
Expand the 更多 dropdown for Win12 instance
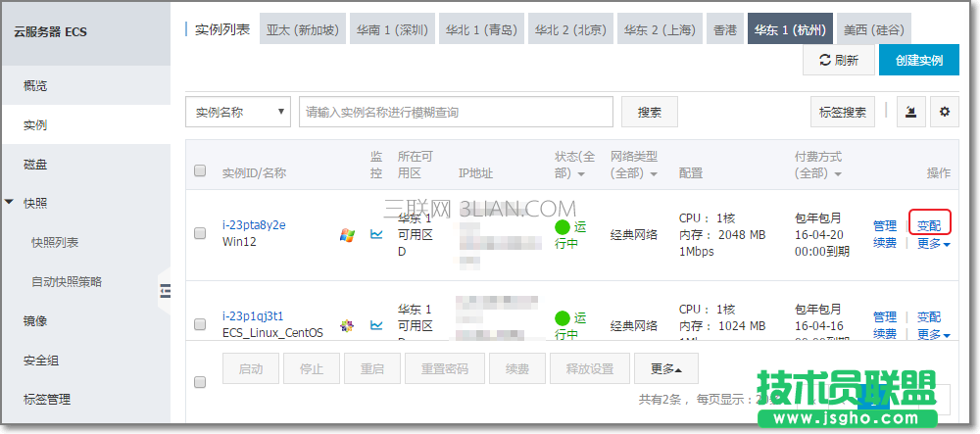click(933, 244)
